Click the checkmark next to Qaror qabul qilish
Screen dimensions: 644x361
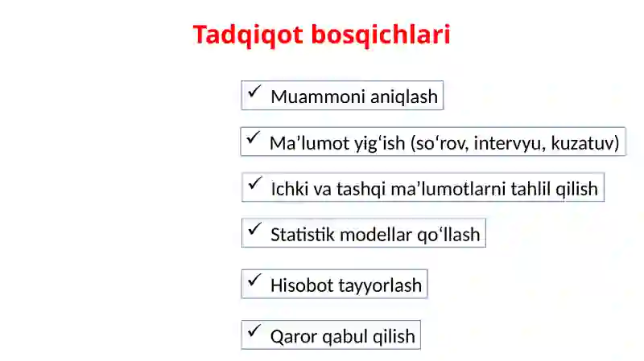[254, 331]
